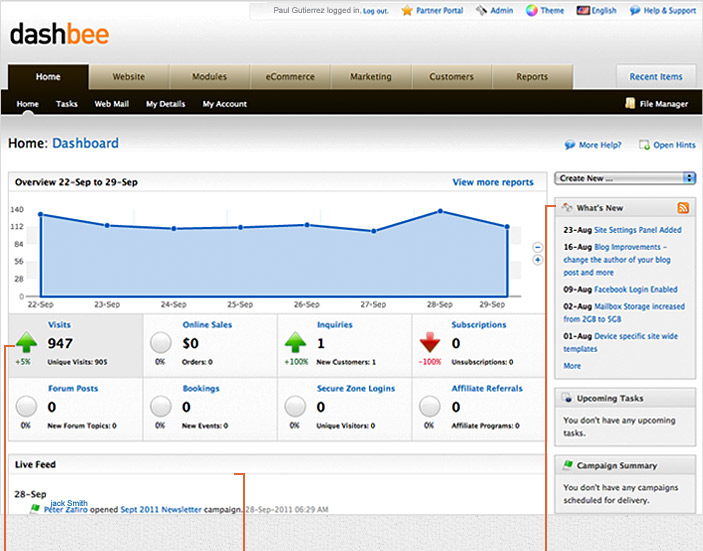The image size is (703, 551).
Task: Click the grey circle beside Secure Zone Logins
Action: click(295, 406)
